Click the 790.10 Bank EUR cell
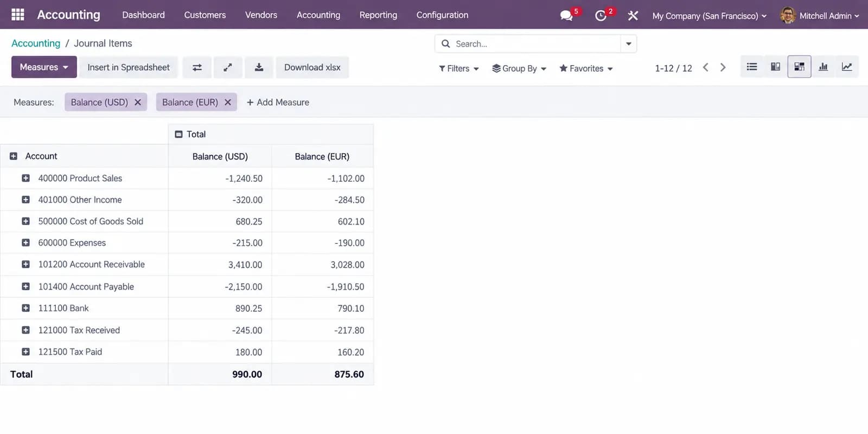 tap(322, 308)
